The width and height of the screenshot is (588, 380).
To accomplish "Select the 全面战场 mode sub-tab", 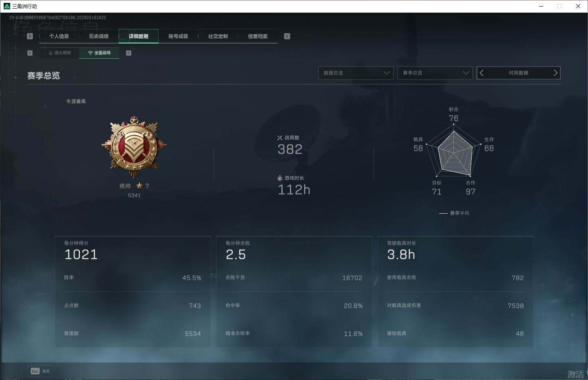I will point(99,53).
